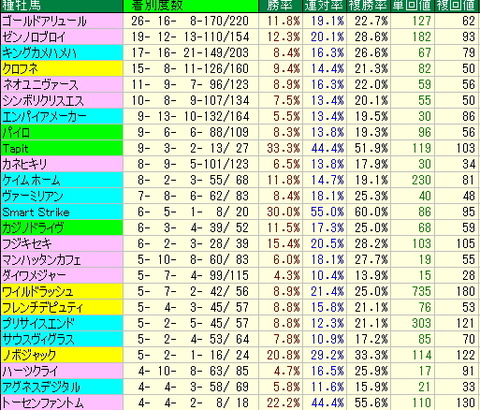Click ワイルドラッシュ's 単回値 735

pyautogui.click(x=421, y=292)
